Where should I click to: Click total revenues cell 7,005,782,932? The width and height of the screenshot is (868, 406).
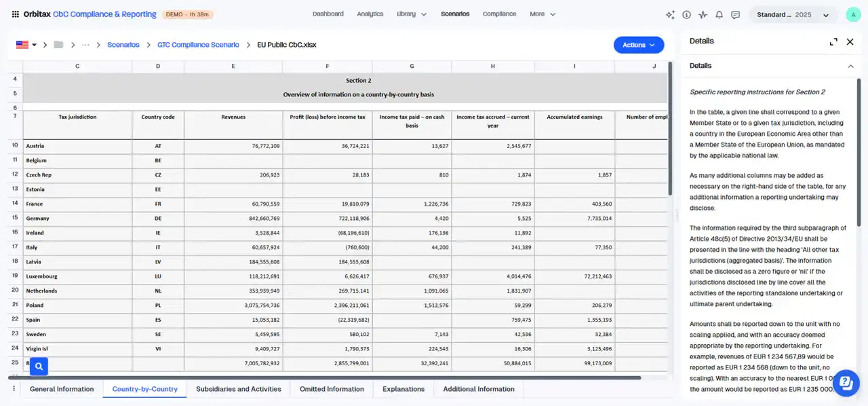[233, 363]
